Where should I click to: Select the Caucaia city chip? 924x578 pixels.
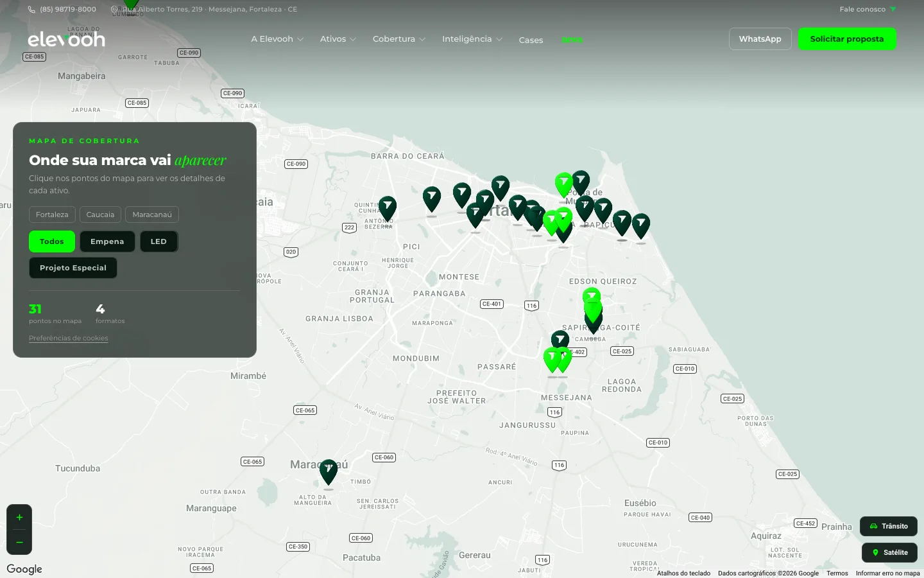(x=100, y=215)
